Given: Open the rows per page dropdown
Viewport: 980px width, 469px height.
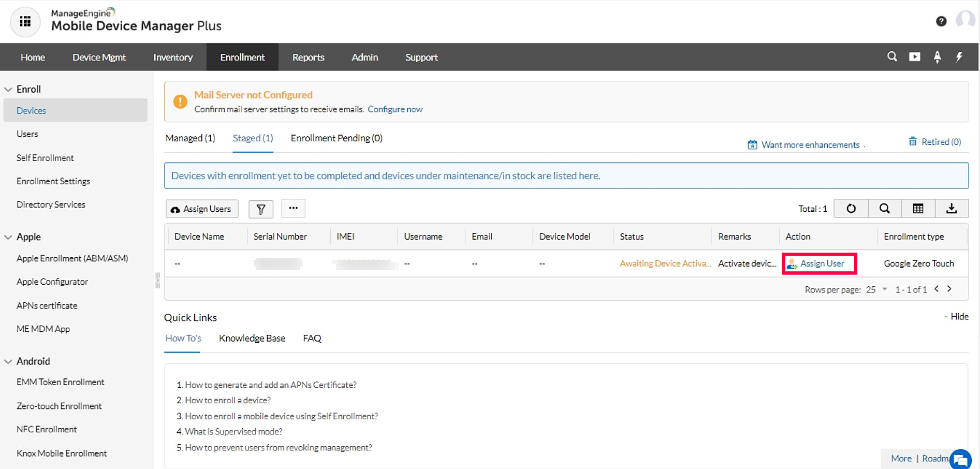Looking at the screenshot, I should [x=877, y=289].
